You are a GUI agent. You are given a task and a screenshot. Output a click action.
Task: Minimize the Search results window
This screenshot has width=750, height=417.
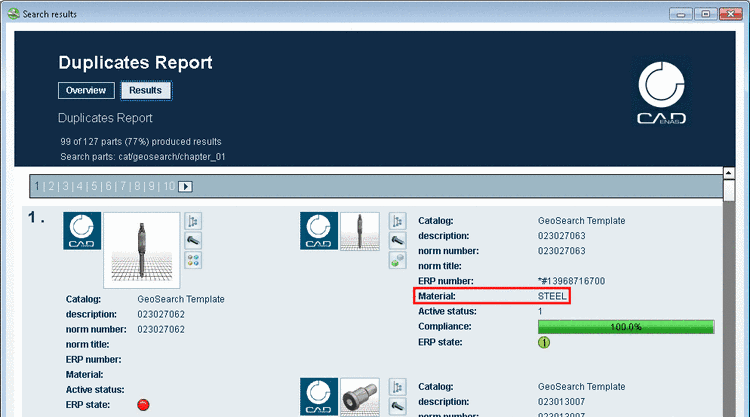[x=681, y=14]
